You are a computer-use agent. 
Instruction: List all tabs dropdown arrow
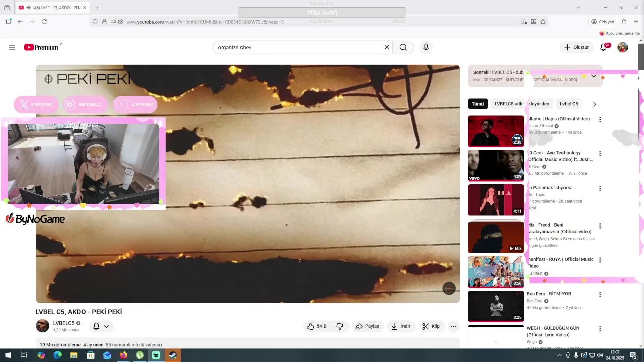pos(578,8)
